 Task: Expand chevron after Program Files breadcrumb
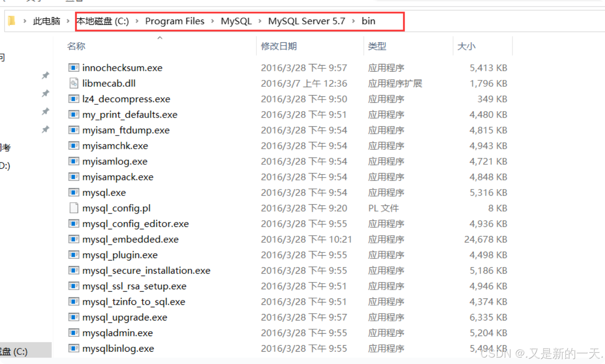point(212,21)
